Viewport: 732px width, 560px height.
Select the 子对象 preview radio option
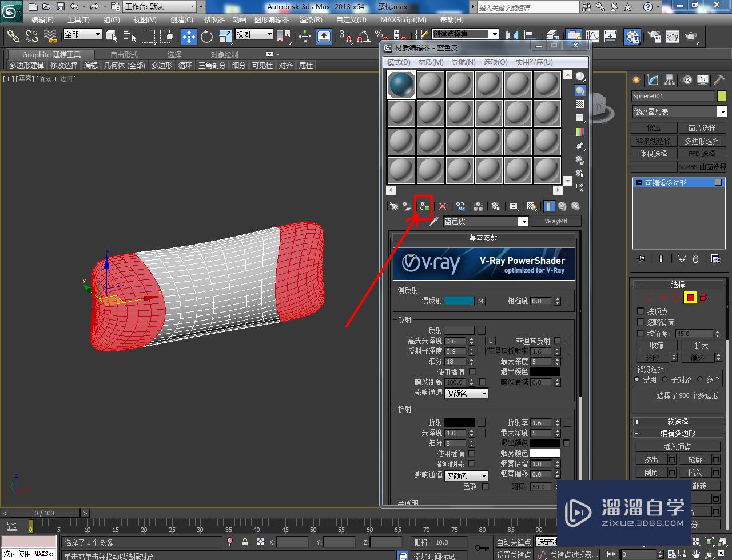tap(665, 379)
